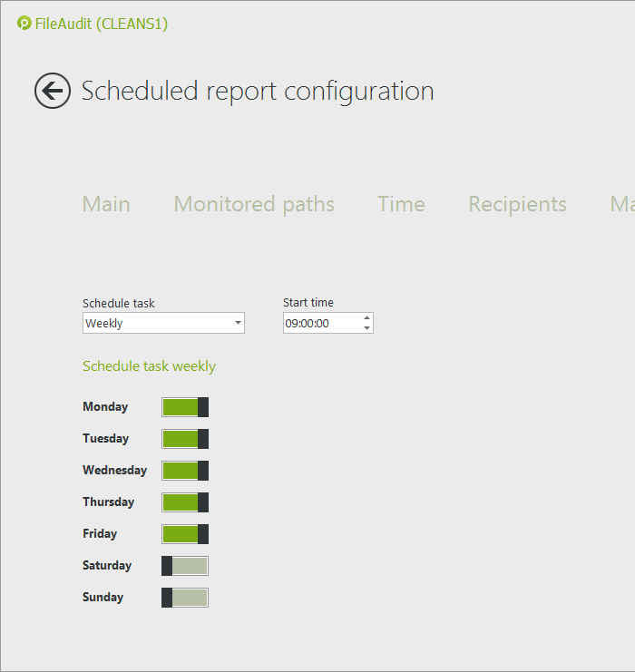Switch off the Wednesday toggle

pos(185,471)
